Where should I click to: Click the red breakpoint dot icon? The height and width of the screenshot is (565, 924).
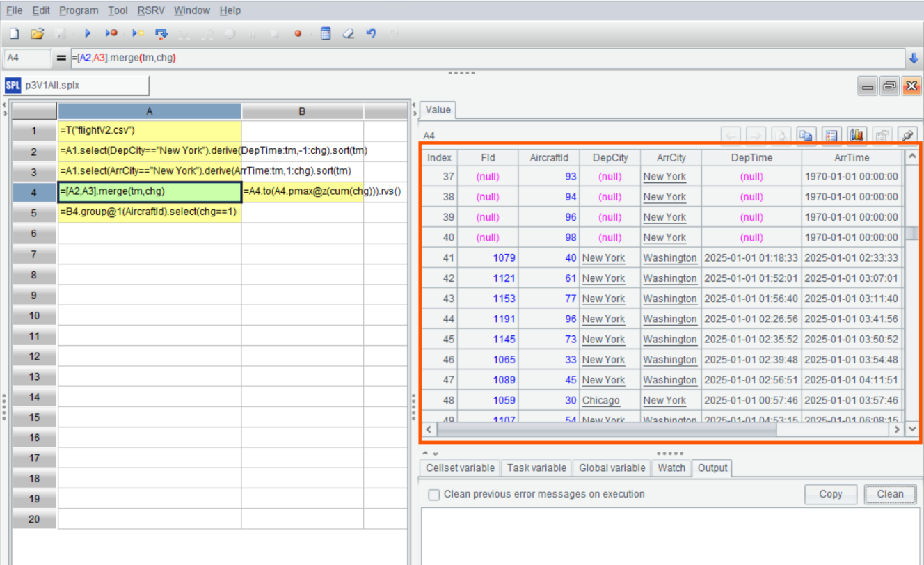(x=298, y=33)
